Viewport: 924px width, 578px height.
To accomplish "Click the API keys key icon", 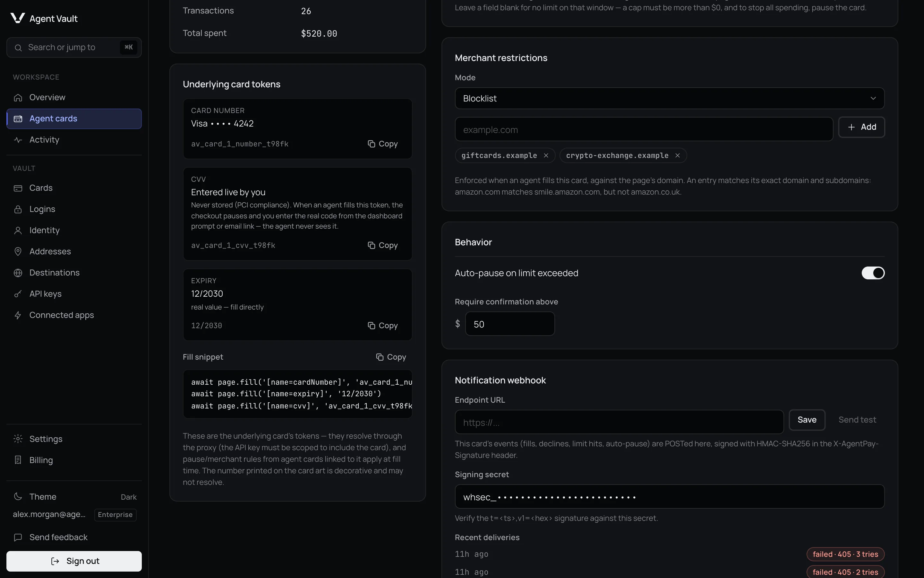I will (18, 294).
